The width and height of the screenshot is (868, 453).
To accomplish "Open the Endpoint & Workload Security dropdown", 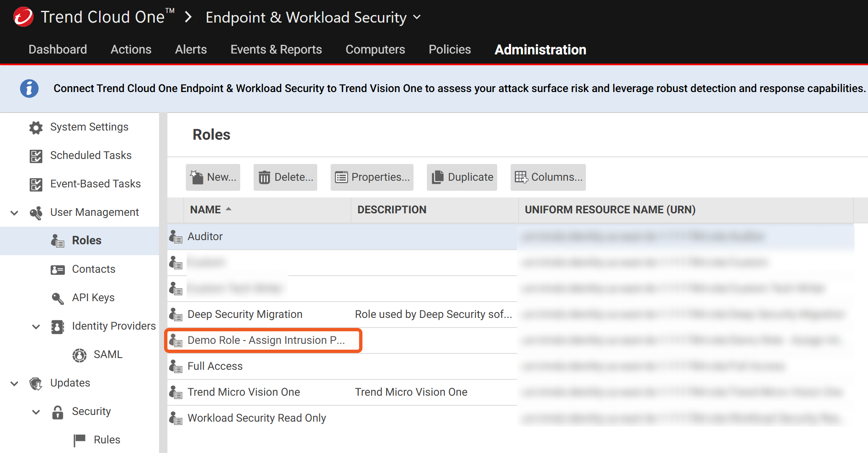I will click(417, 17).
